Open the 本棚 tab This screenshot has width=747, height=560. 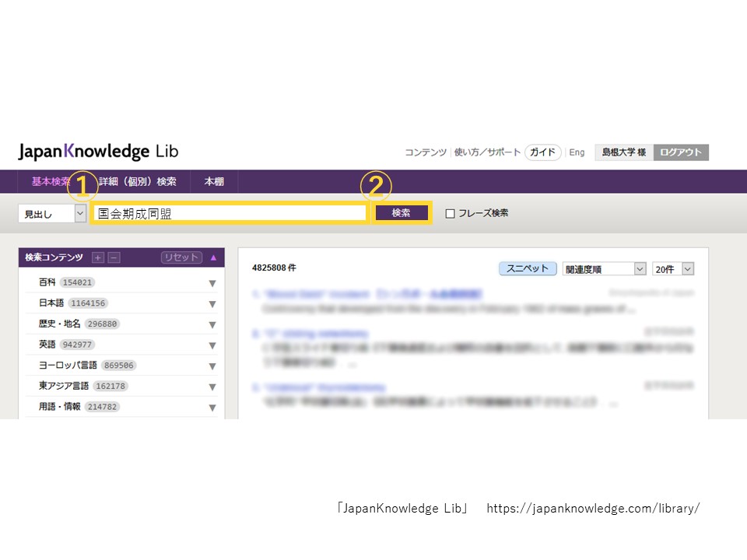pyautogui.click(x=214, y=181)
